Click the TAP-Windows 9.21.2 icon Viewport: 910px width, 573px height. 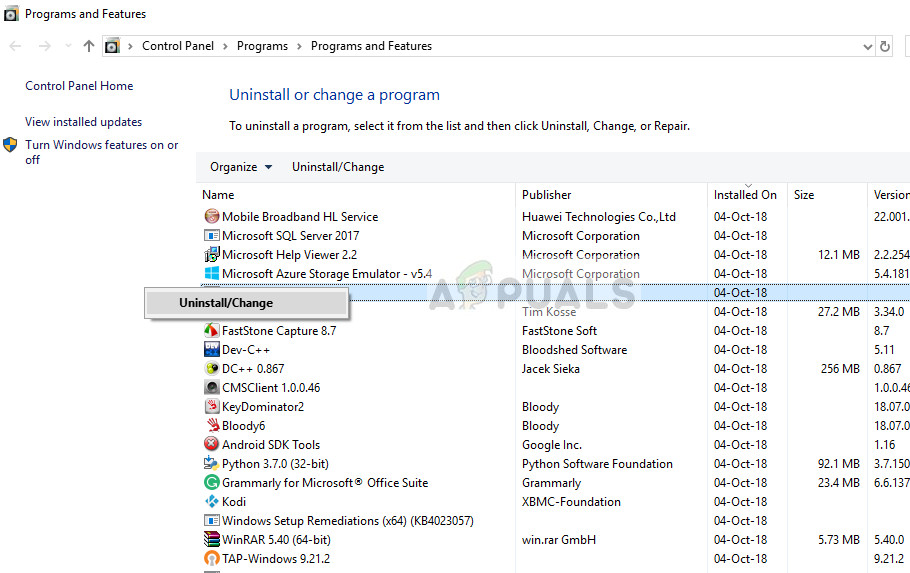[212, 558]
